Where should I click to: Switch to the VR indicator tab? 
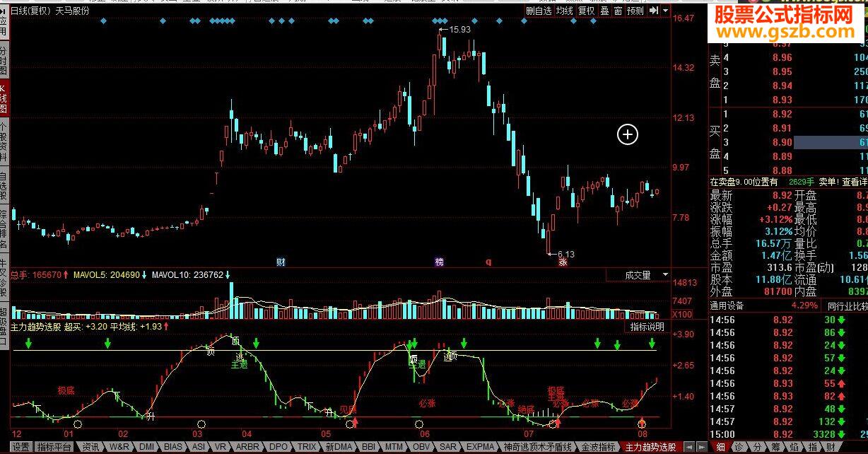(x=221, y=448)
